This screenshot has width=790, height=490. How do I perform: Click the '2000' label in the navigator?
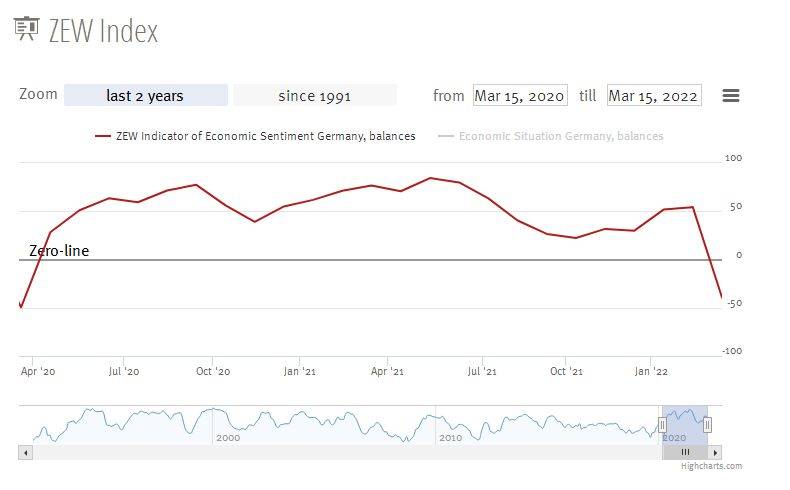click(x=228, y=438)
